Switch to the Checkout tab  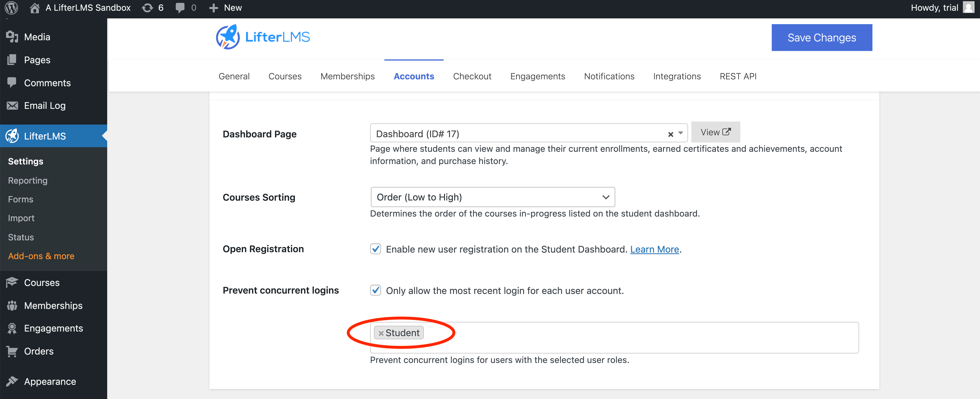(x=472, y=76)
